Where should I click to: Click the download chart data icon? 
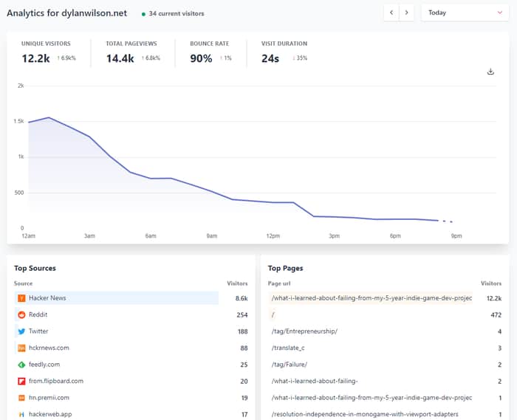coord(490,72)
